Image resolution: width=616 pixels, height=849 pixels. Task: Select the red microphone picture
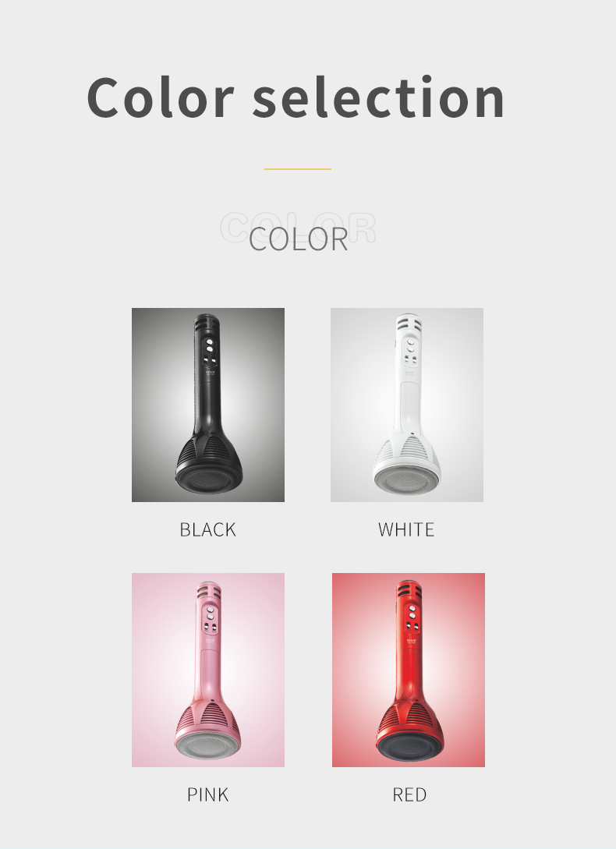pos(409,670)
